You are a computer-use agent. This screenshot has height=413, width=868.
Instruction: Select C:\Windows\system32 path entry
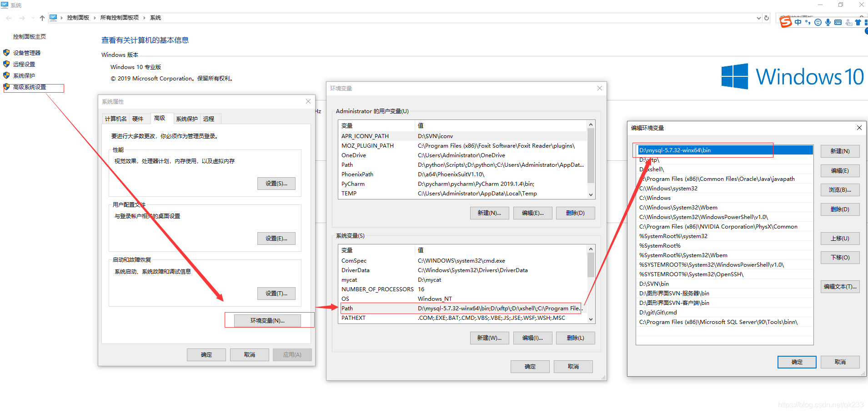(x=725, y=188)
